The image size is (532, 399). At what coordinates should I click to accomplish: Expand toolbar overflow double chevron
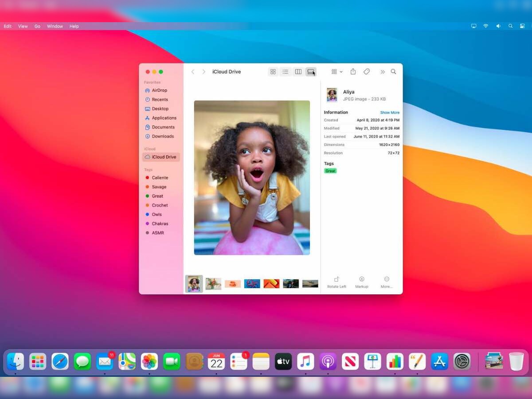(382, 72)
